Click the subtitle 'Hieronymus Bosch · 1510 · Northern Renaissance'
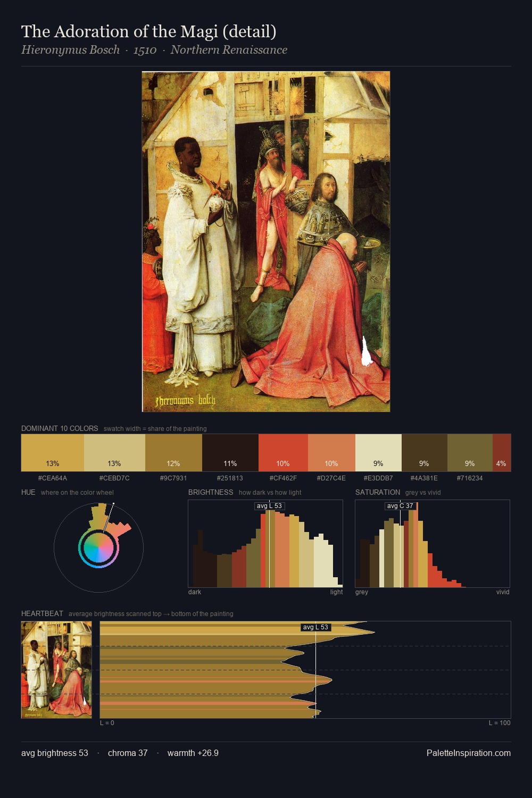This screenshot has width=532, height=798. click(x=154, y=50)
